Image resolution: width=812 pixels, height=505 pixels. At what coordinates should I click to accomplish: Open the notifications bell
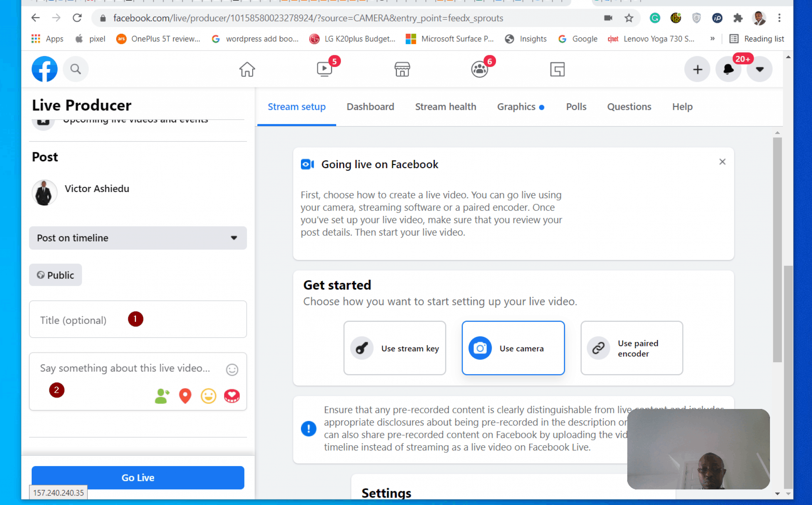[728, 69]
